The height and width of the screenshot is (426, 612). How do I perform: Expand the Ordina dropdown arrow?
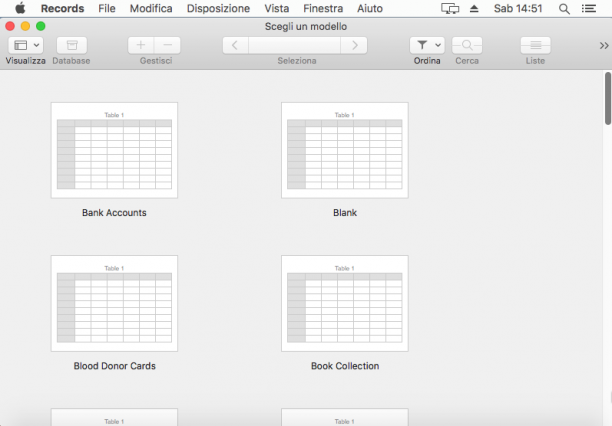click(x=438, y=45)
